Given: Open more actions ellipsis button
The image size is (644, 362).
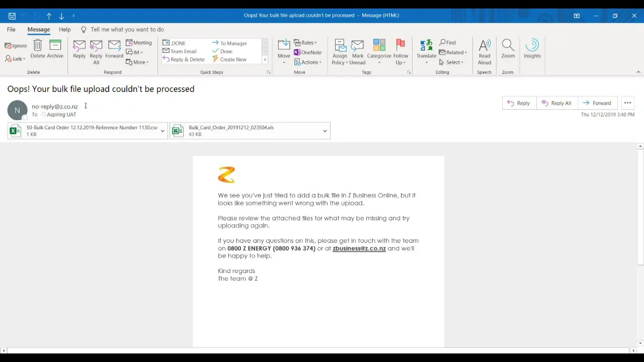Looking at the screenshot, I should coord(627,103).
